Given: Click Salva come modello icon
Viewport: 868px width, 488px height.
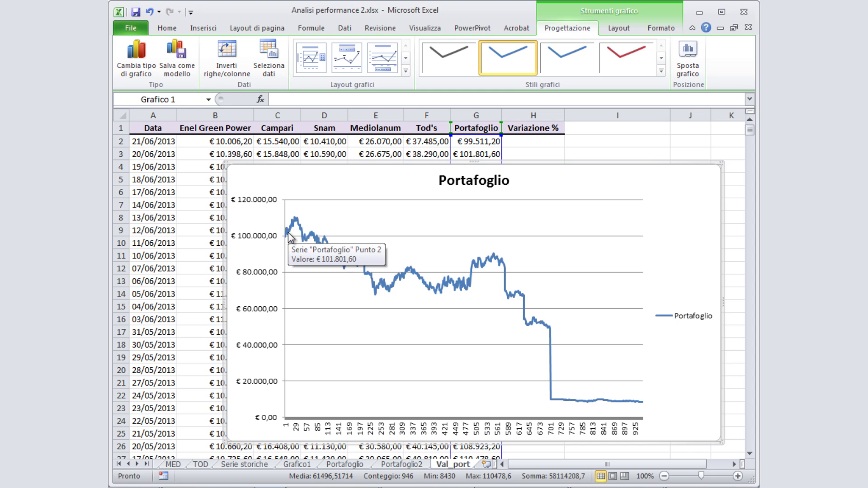Looking at the screenshot, I should [x=177, y=49].
